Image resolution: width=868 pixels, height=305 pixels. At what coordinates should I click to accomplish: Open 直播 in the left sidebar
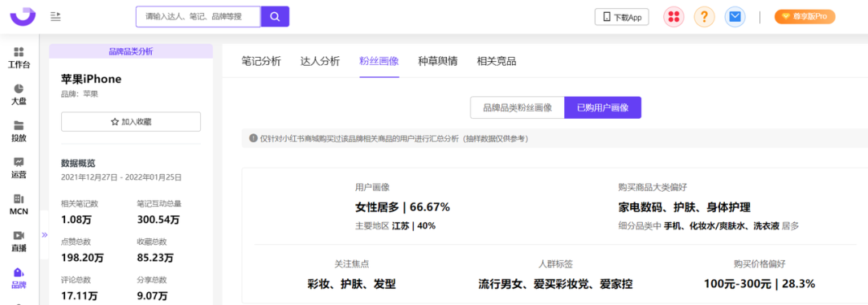point(18,242)
